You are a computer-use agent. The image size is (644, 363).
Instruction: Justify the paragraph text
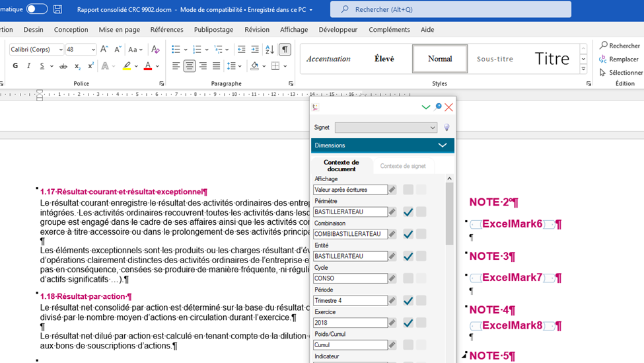click(217, 65)
